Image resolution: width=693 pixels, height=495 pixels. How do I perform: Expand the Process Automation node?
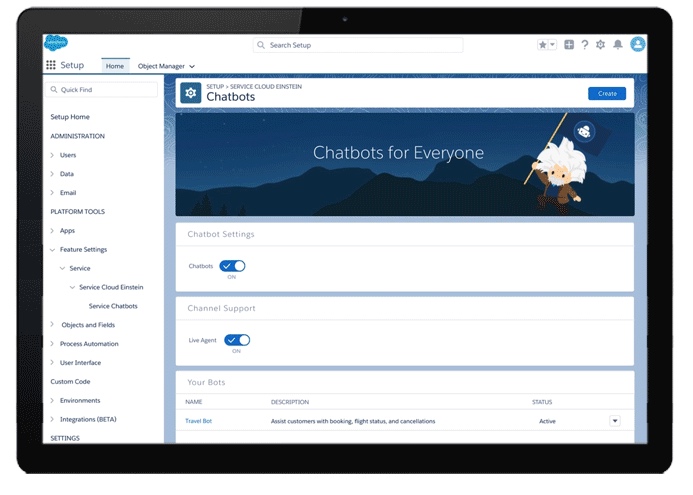click(52, 344)
